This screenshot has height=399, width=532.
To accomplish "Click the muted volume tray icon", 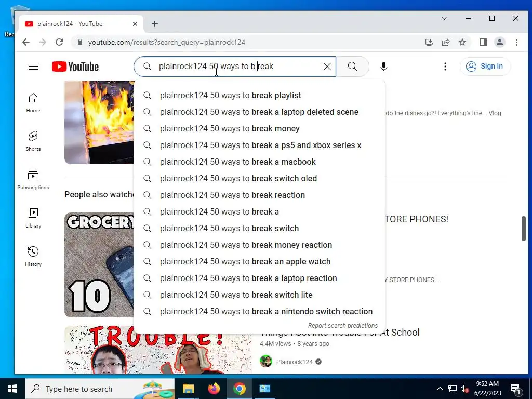I will [x=465, y=389].
